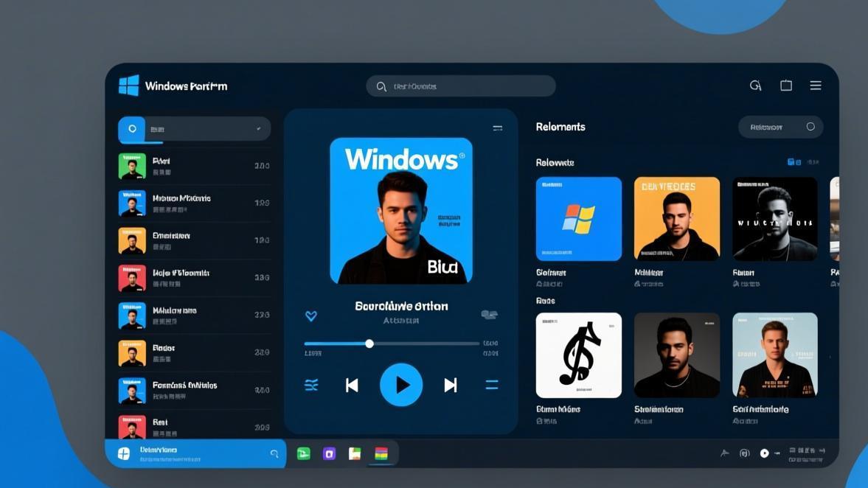Skip to the next track

coord(451,385)
